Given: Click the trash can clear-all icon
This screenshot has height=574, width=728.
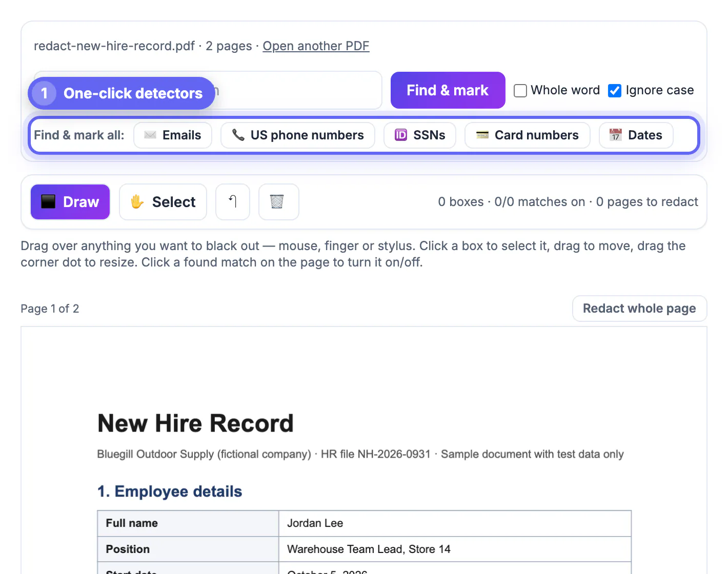Looking at the screenshot, I should pyautogui.click(x=279, y=202).
